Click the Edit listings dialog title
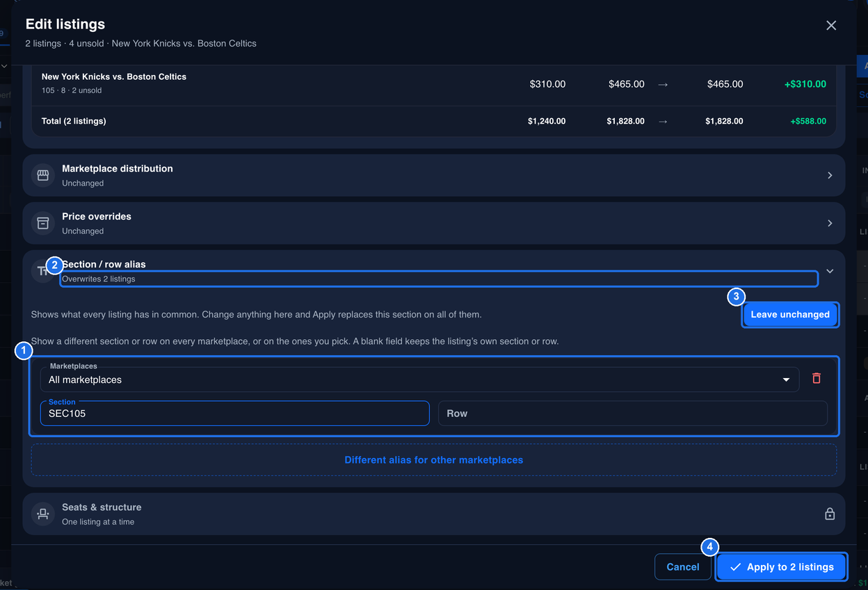868x590 pixels. [x=65, y=24]
